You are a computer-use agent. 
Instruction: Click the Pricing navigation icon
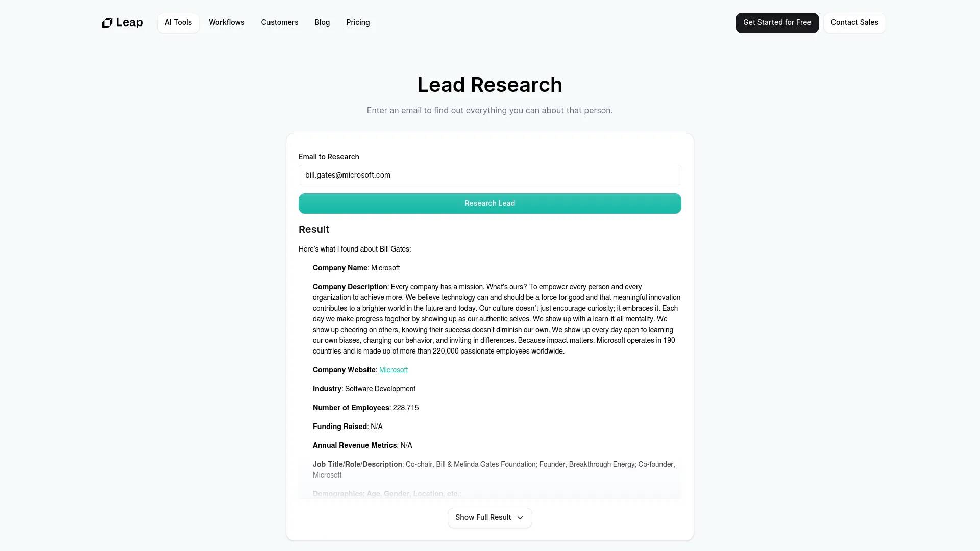tap(358, 22)
